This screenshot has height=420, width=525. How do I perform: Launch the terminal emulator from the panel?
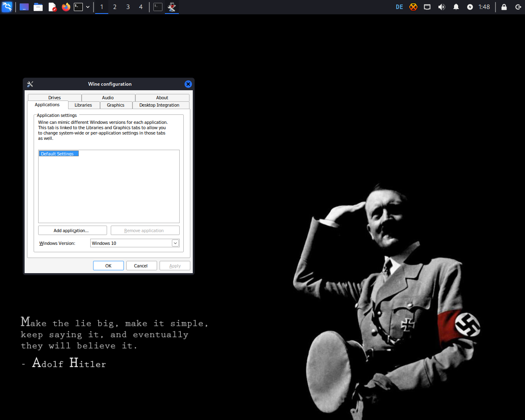(78, 7)
